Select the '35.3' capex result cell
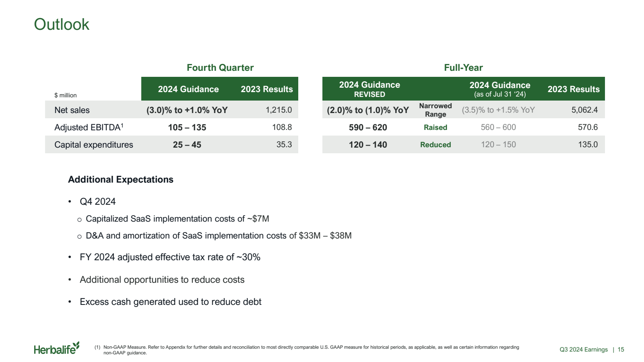The width and height of the screenshot is (644, 362). tap(284, 144)
